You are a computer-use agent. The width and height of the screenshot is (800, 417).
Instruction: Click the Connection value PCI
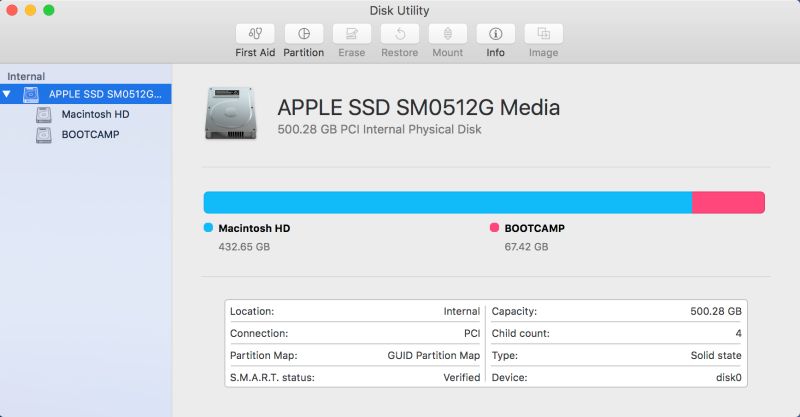pyautogui.click(x=472, y=333)
